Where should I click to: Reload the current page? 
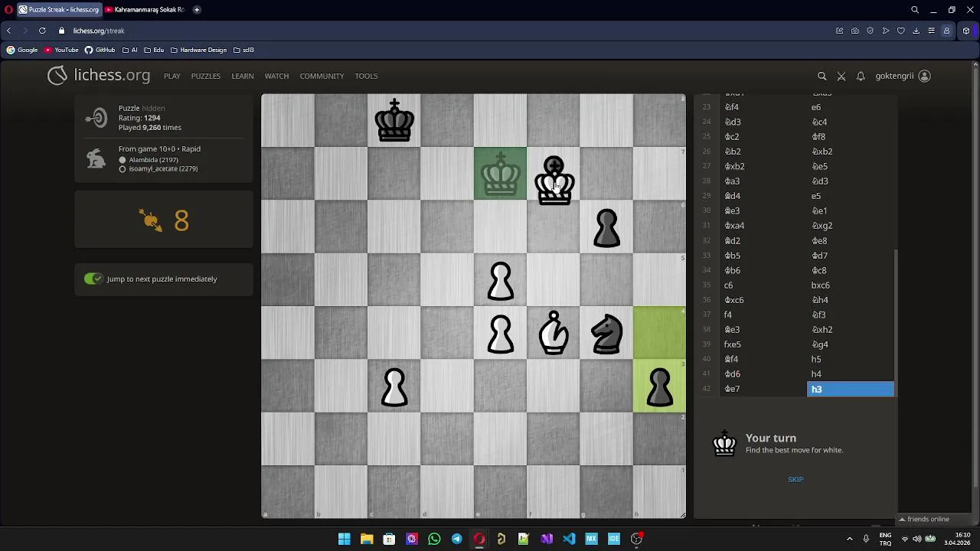[x=42, y=31]
